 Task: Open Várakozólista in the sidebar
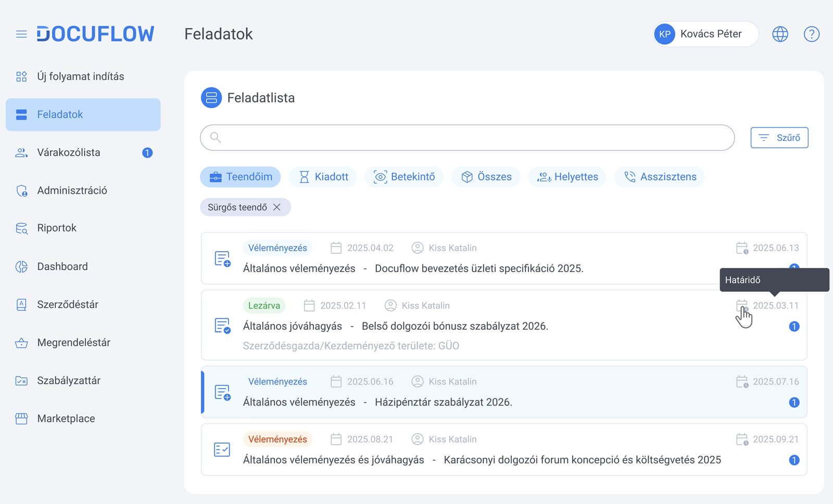69,152
